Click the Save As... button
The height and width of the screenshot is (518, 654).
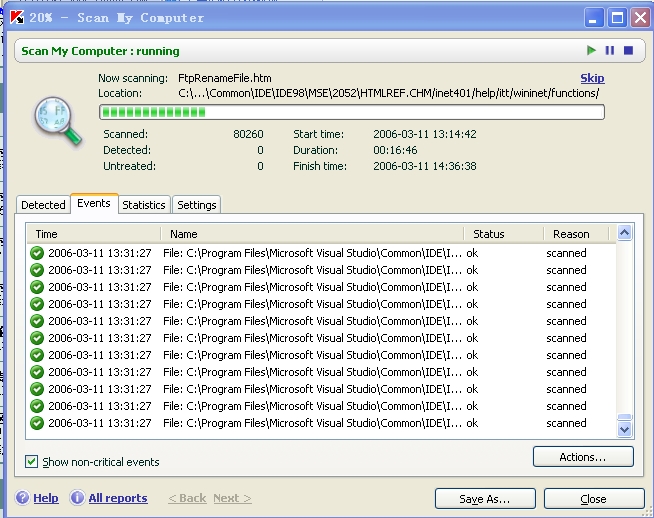pos(485,499)
